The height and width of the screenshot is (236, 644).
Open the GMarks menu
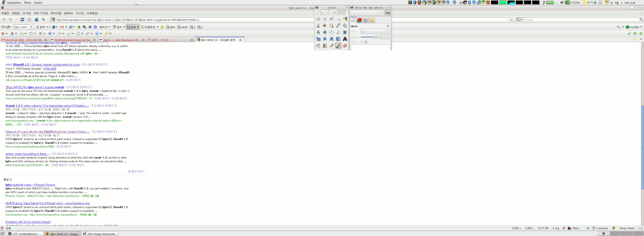pos(69,13)
